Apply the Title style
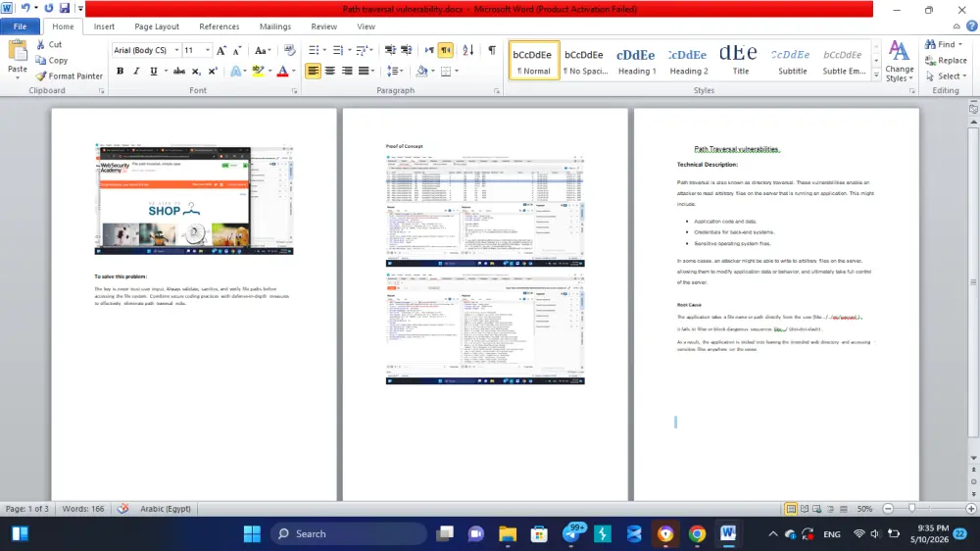The height and width of the screenshot is (551, 980). [x=740, y=61]
